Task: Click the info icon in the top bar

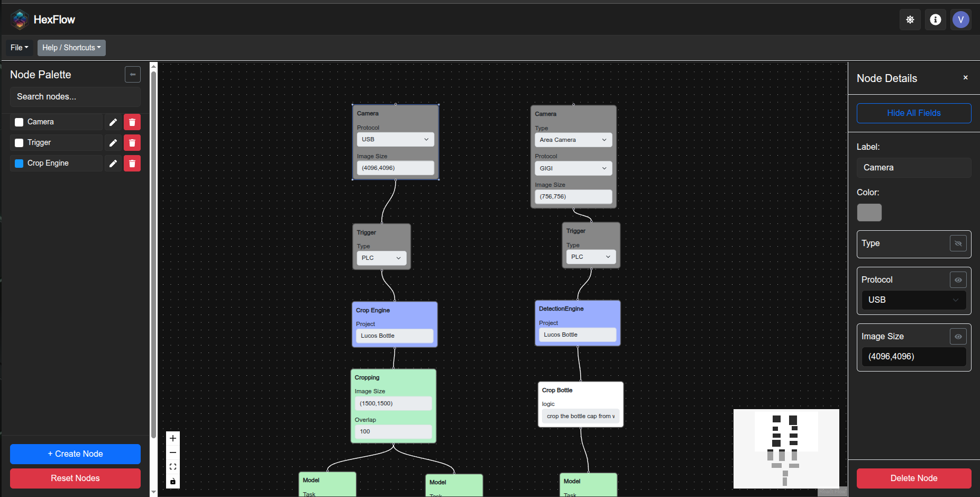Action: (936, 20)
